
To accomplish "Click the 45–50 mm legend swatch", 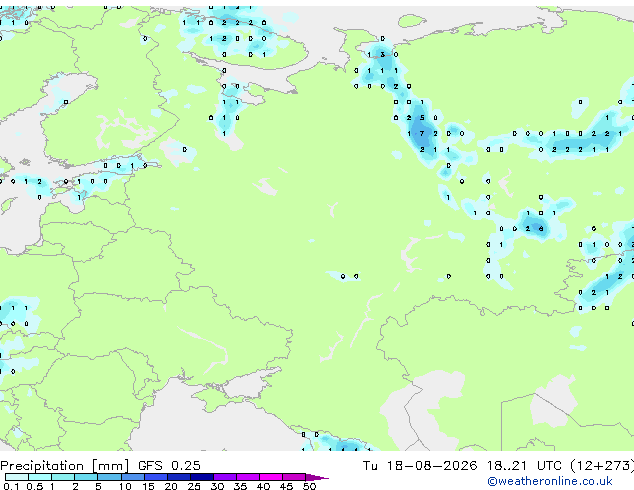I will pyautogui.click(x=294, y=477).
